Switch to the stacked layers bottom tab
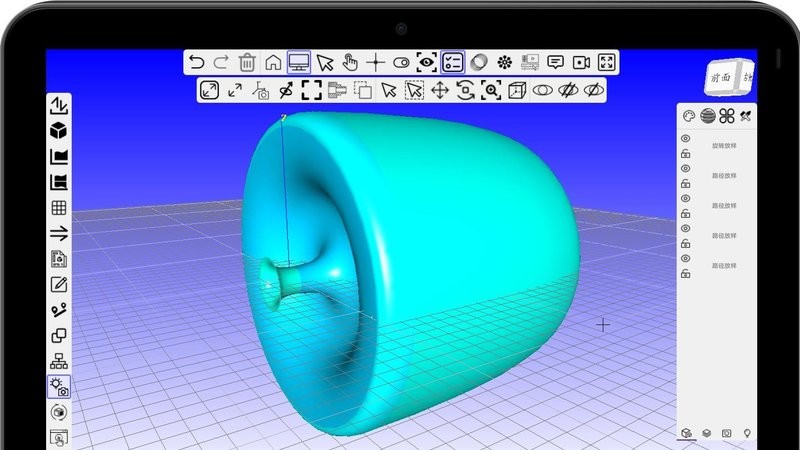The image size is (800, 450). click(707, 433)
